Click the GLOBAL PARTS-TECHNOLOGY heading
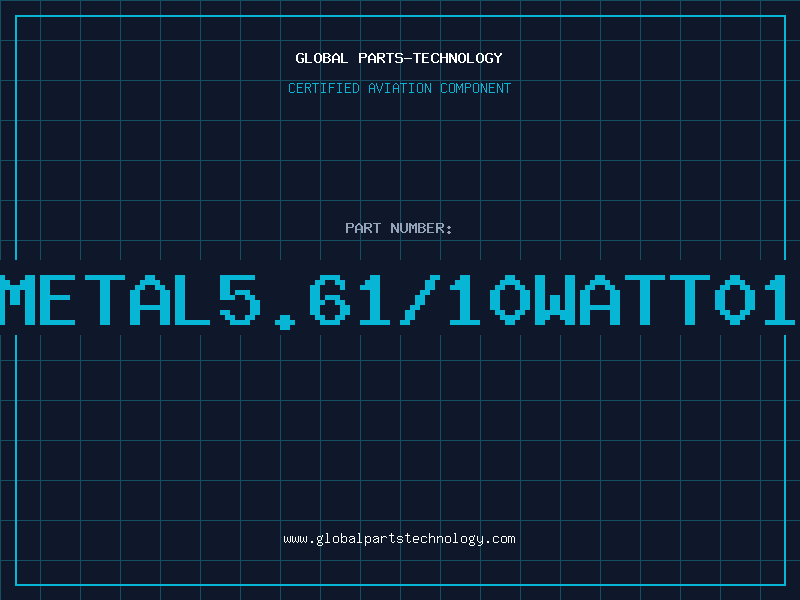The width and height of the screenshot is (800, 600). point(399,58)
